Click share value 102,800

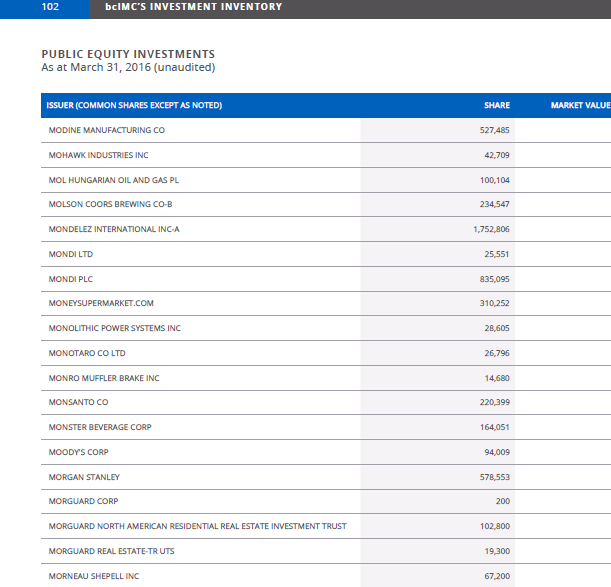point(494,526)
